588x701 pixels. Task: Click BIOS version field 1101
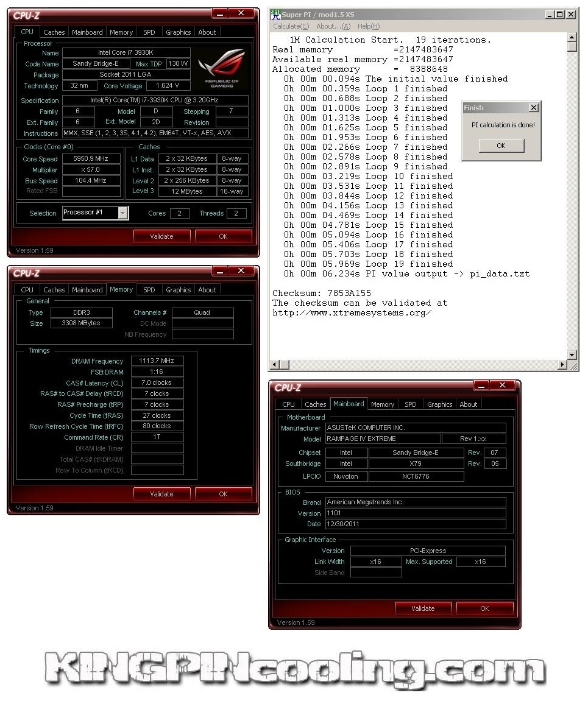pos(416,513)
